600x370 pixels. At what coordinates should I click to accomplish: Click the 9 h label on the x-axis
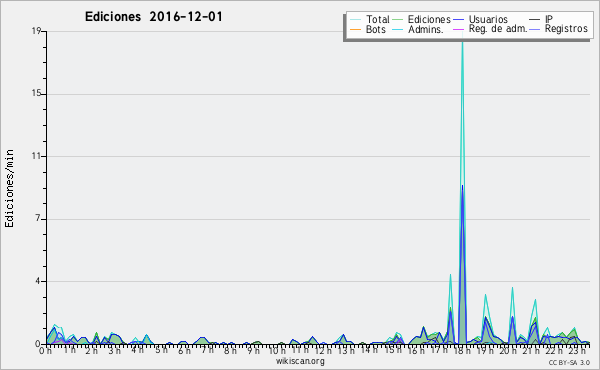point(253,350)
